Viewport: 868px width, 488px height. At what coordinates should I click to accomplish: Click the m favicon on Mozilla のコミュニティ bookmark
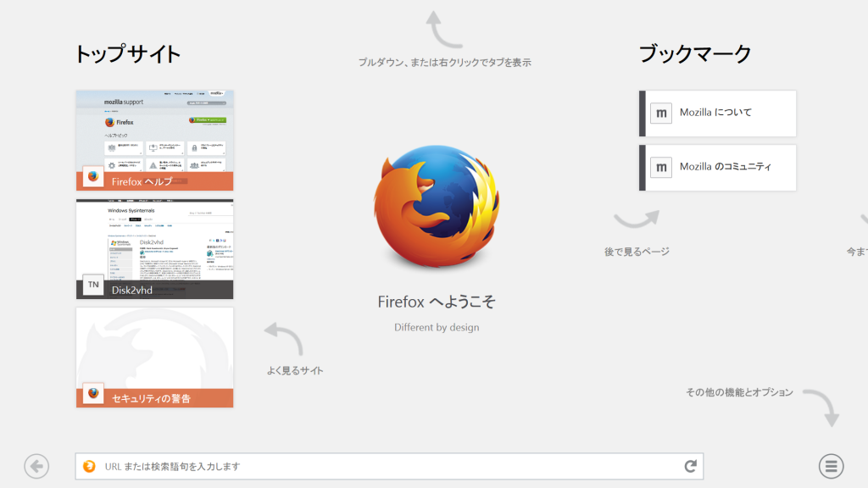point(660,167)
